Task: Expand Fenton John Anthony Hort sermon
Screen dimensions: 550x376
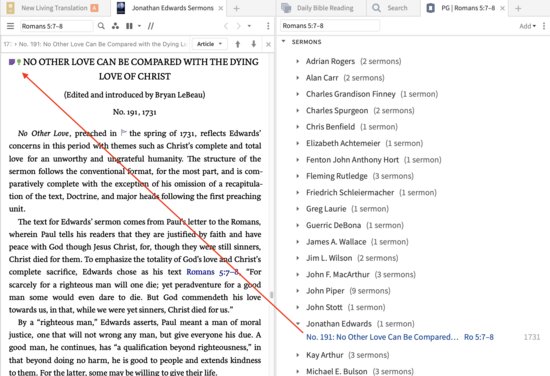Action: (297, 160)
